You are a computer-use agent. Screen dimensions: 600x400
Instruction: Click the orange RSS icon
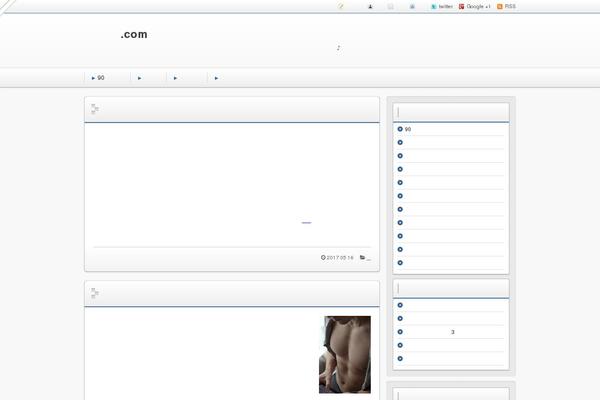point(500,7)
